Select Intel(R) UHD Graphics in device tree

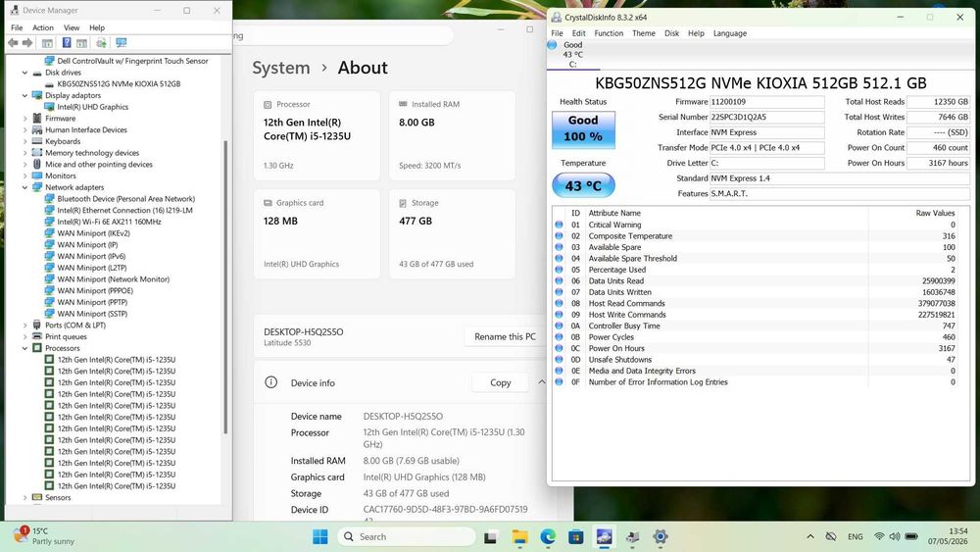pyautogui.click(x=92, y=107)
